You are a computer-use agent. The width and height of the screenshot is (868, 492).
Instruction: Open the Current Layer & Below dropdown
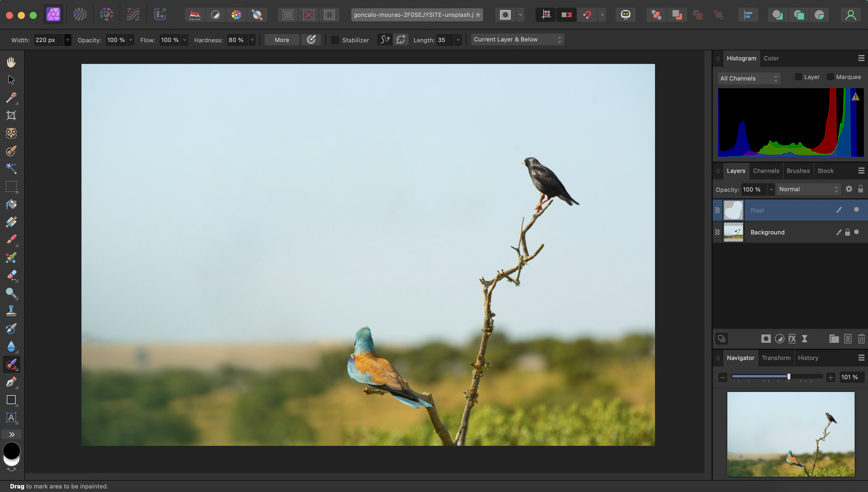(x=517, y=40)
